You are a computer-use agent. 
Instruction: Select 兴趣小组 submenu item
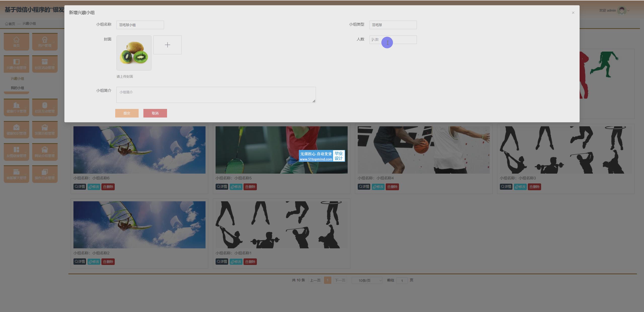coord(17,79)
